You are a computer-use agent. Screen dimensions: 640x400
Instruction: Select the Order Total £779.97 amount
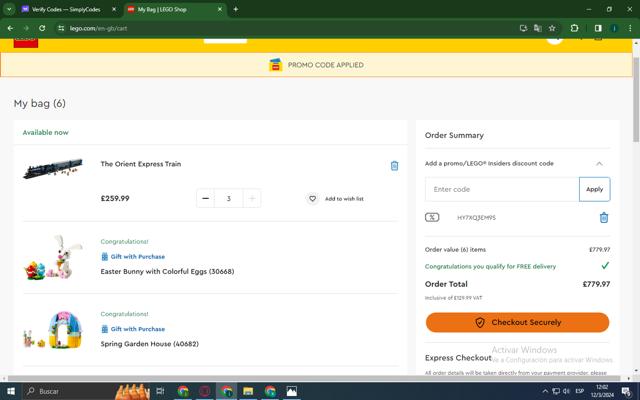(x=596, y=284)
